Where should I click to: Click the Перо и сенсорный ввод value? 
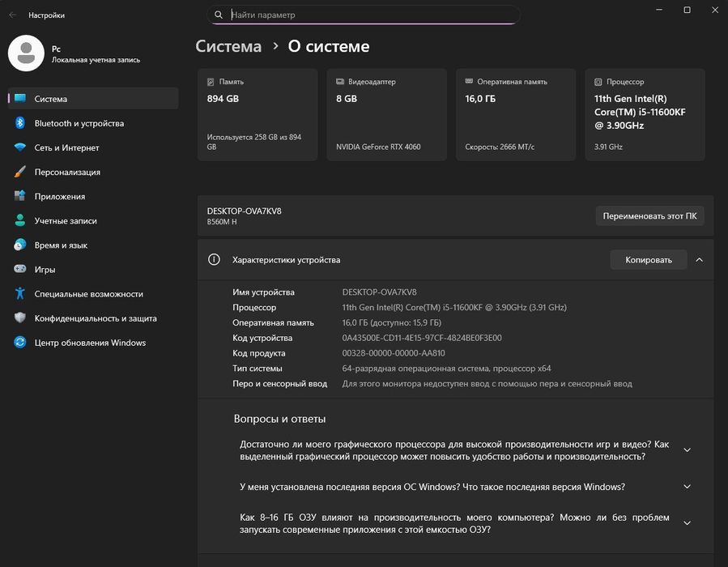click(x=487, y=384)
